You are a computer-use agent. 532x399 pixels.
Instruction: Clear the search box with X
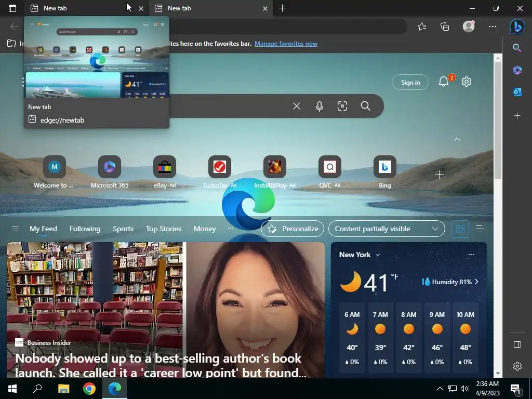tap(297, 106)
